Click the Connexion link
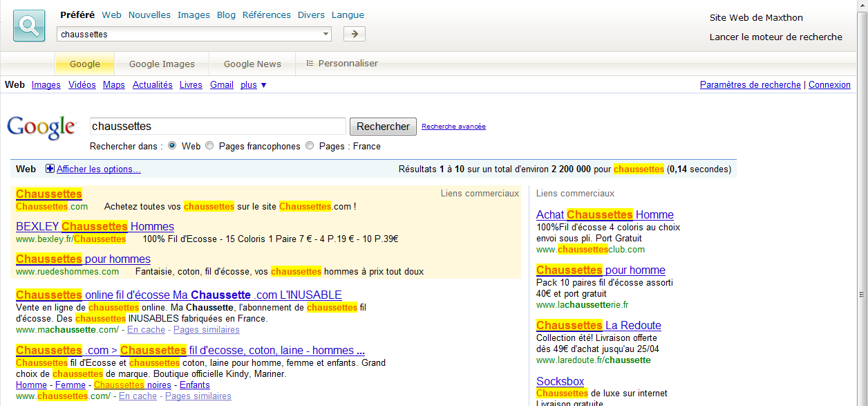 [x=829, y=85]
